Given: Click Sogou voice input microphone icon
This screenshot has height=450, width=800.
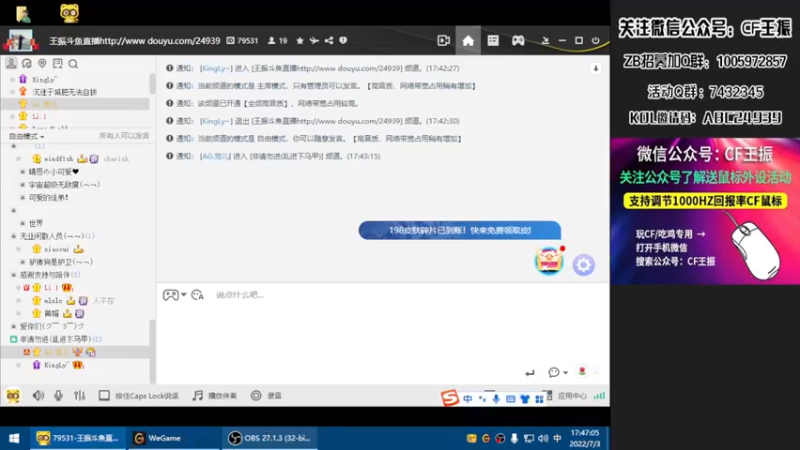Looking at the screenshot, I should pos(496,399).
